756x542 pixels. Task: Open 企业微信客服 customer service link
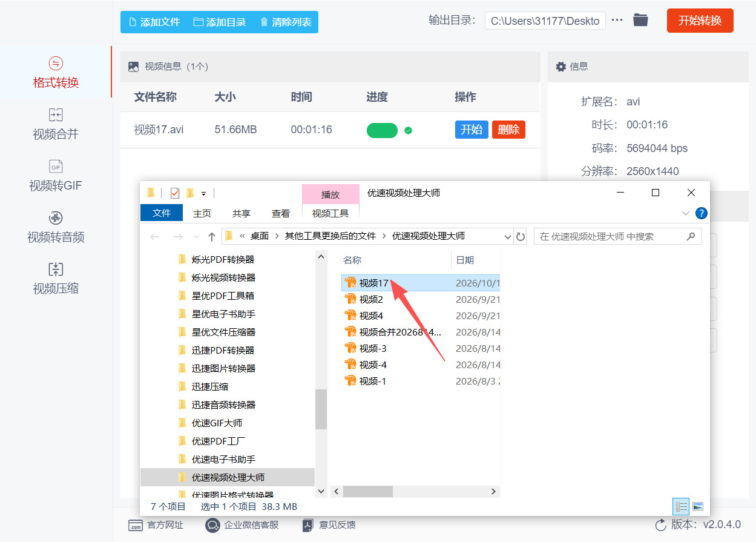point(242,525)
